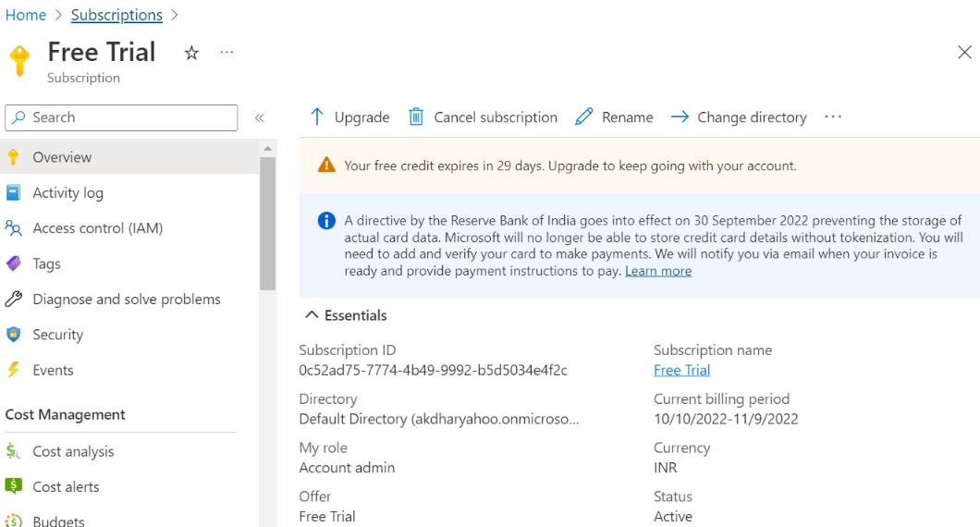Screen dimensions: 980x527
Task: Click the Change directory arrow icon
Action: [680, 116]
